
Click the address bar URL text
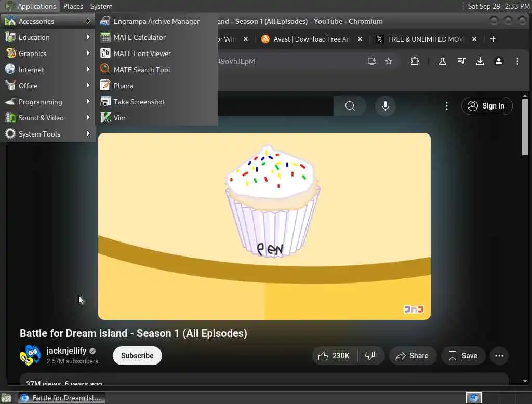point(236,61)
